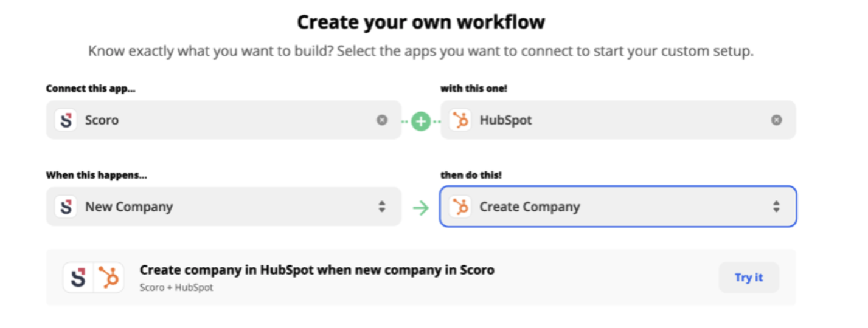The height and width of the screenshot is (328, 868).
Task: Click the green plus connector icon
Action: tap(421, 120)
